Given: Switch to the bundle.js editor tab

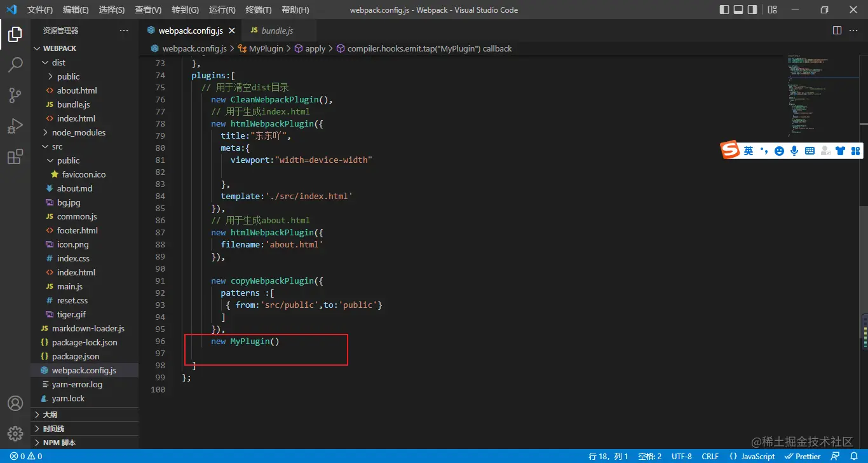Looking at the screenshot, I should 277,31.
